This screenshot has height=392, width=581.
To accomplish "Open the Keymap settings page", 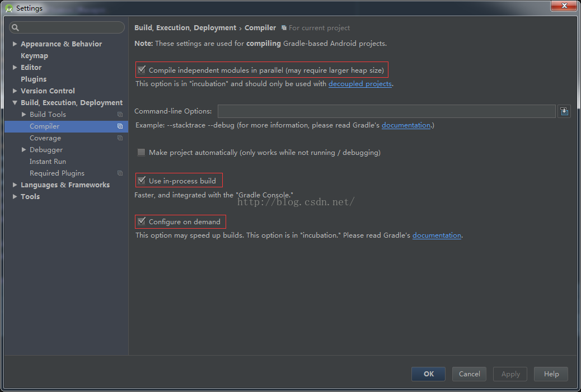I will (x=34, y=56).
